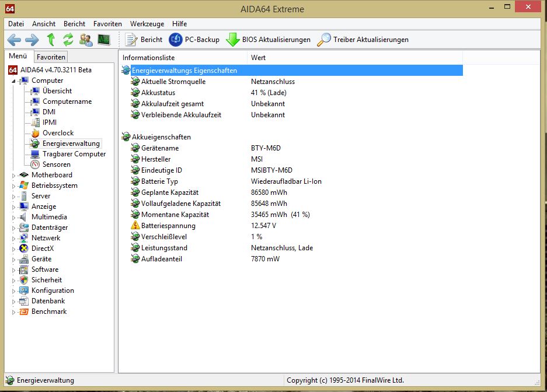Click the Wert column header
This screenshot has height=392, width=547.
tap(355, 58)
